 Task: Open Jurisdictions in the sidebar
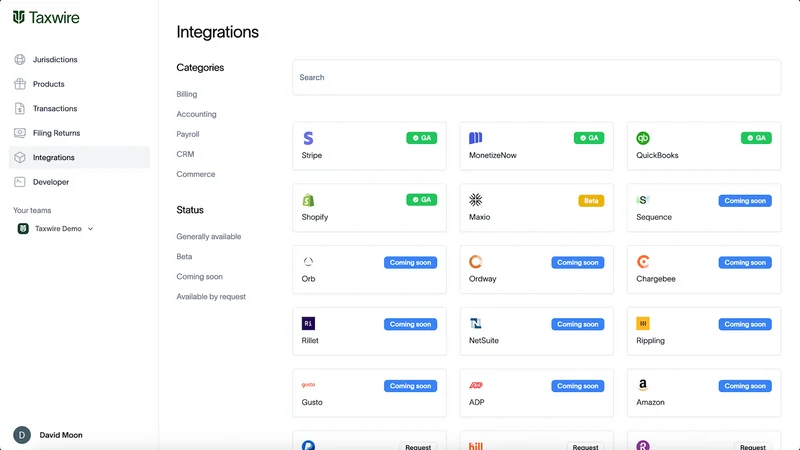79,60
